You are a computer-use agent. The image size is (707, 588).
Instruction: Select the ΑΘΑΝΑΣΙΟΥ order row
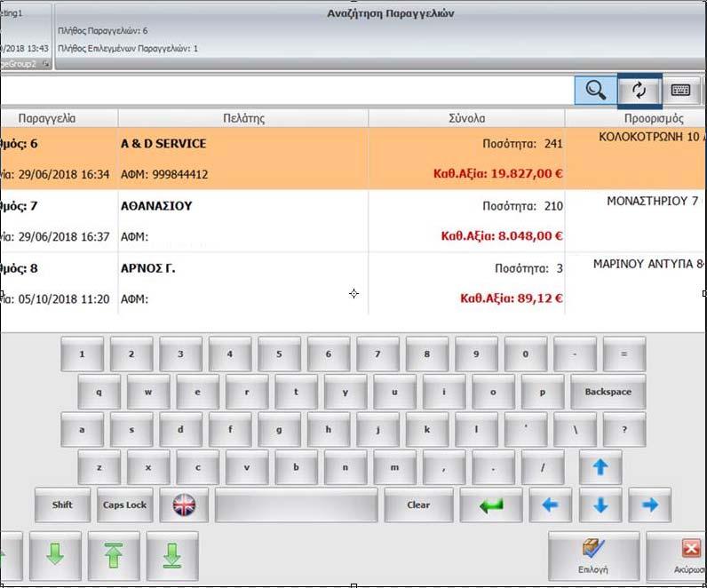pyautogui.click(x=353, y=221)
